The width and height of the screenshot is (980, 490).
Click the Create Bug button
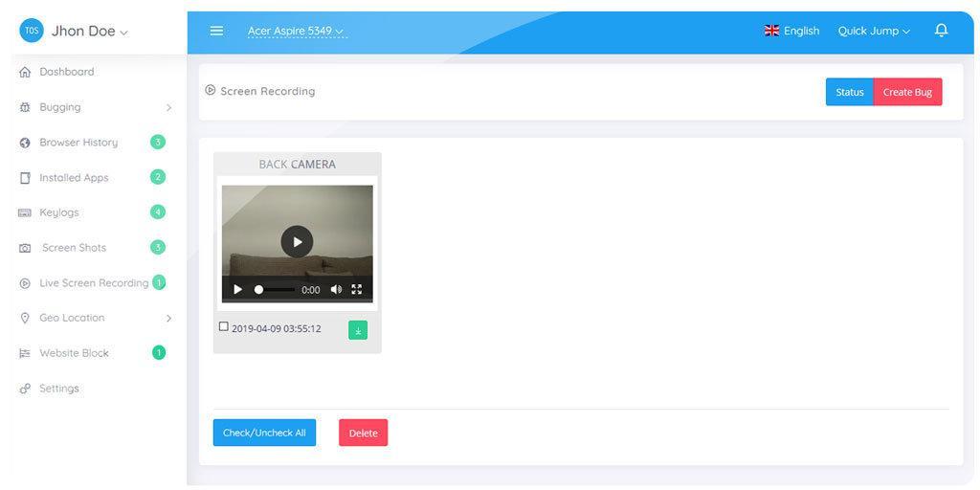[907, 92]
